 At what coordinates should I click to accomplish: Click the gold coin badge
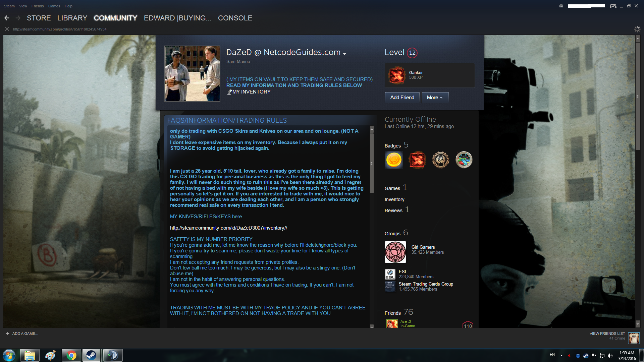pyautogui.click(x=394, y=160)
